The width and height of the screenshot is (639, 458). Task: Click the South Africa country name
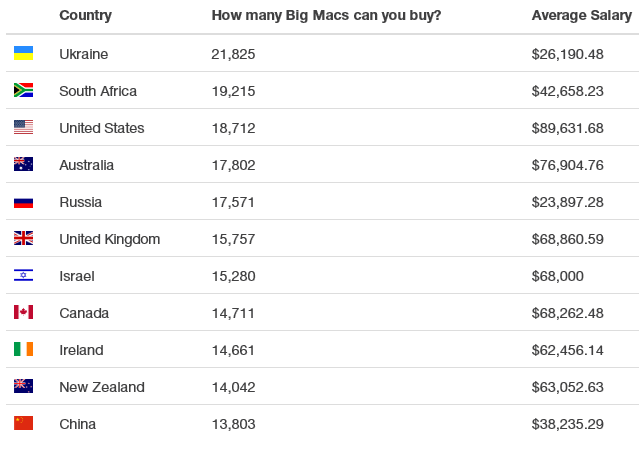coord(98,91)
